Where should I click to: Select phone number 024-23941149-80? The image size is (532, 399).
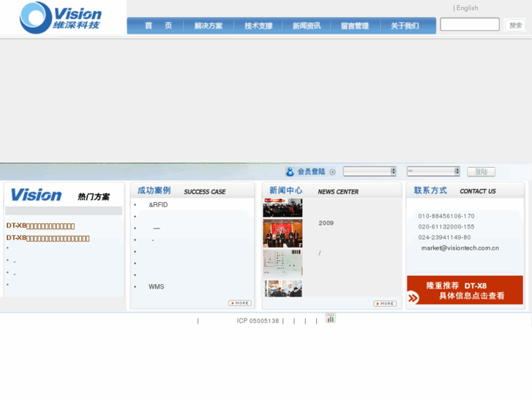click(444, 237)
